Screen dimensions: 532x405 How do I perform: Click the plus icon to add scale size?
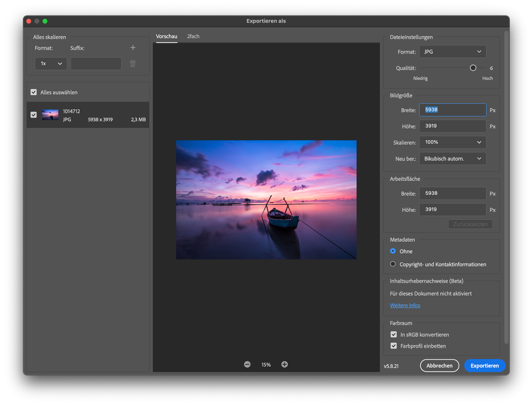(x=133, y=48)
